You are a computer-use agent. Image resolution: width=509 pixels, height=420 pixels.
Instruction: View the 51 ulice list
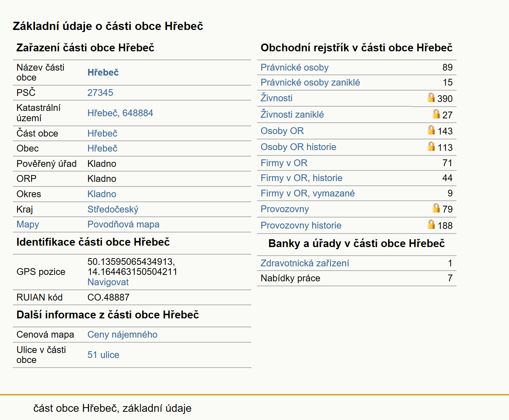click(x=103, y=355)
